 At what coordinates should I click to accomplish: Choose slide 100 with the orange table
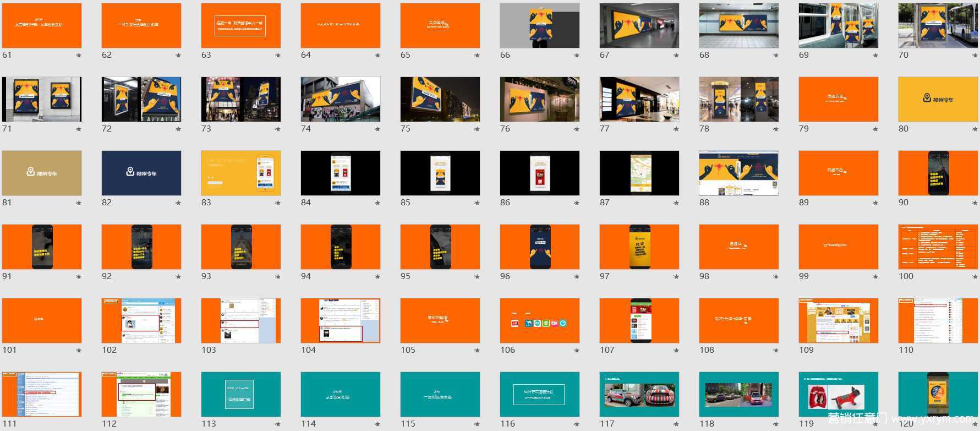[x=938, y=247]
